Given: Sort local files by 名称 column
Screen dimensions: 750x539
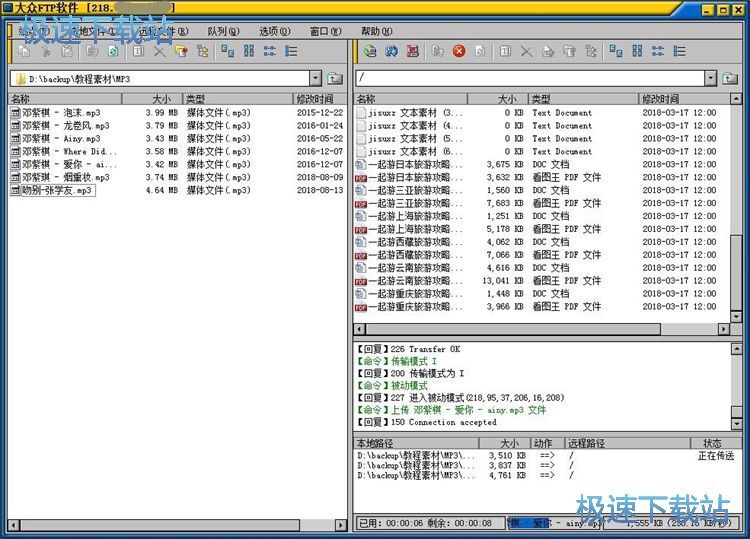Looking at the screenshot, I should [x=65, y=99].
